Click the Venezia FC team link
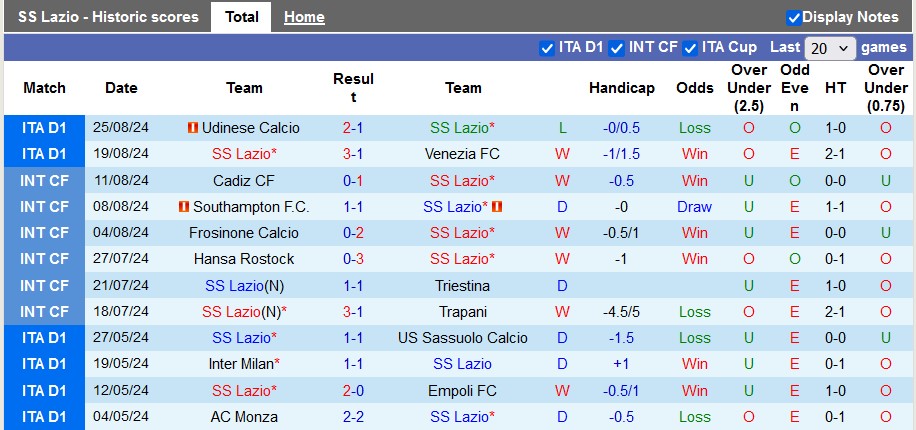 (x=463, y=154)
